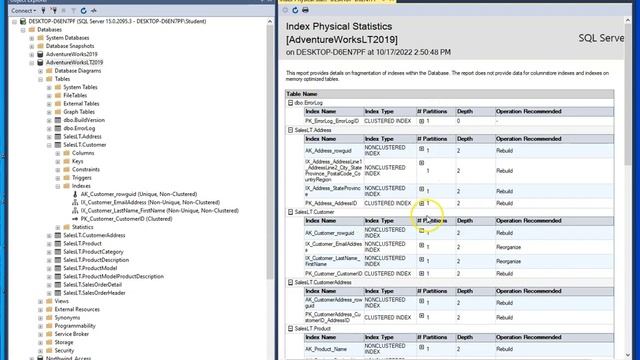This screenshot has height=360, width=640.
Task: Open Activity Monitor from Object Explorer toolbar
Action: point(94,11)
